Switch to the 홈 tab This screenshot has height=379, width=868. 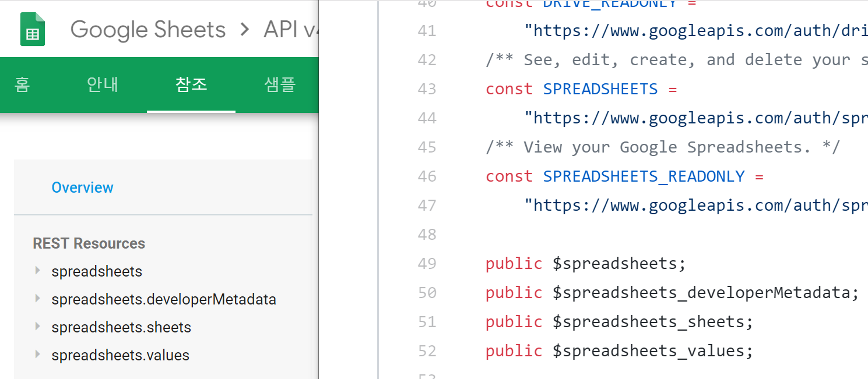(22, 85)
